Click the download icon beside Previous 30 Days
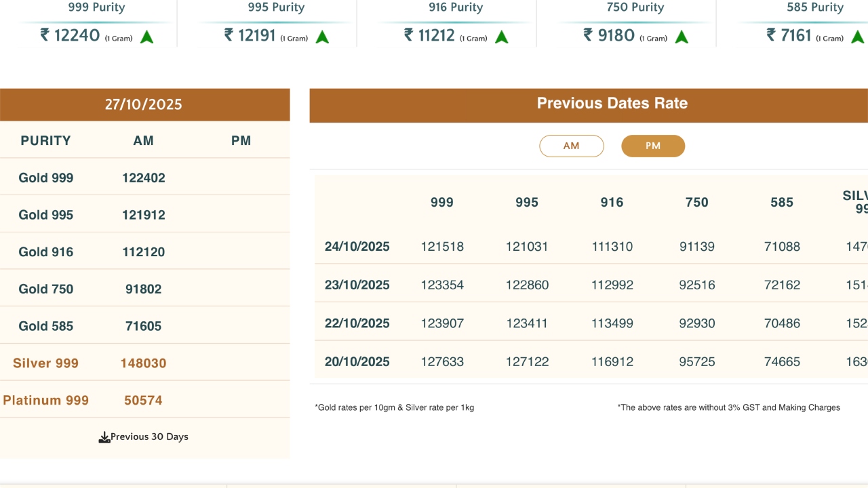Screen dimensions: 868x488 pyautogui.click(x=104, y=437)
